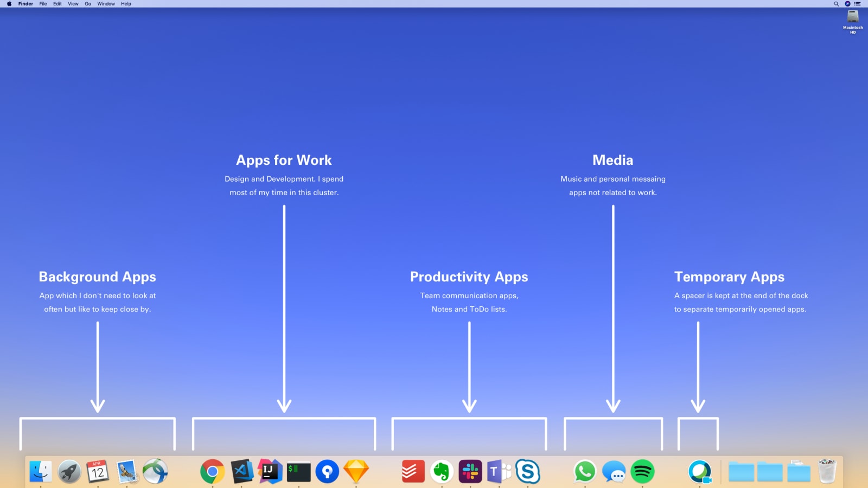868x488 pixels.
Task: Launch Google Chrome from the dock
Action: pyautogui.click(x=213, y=472)
